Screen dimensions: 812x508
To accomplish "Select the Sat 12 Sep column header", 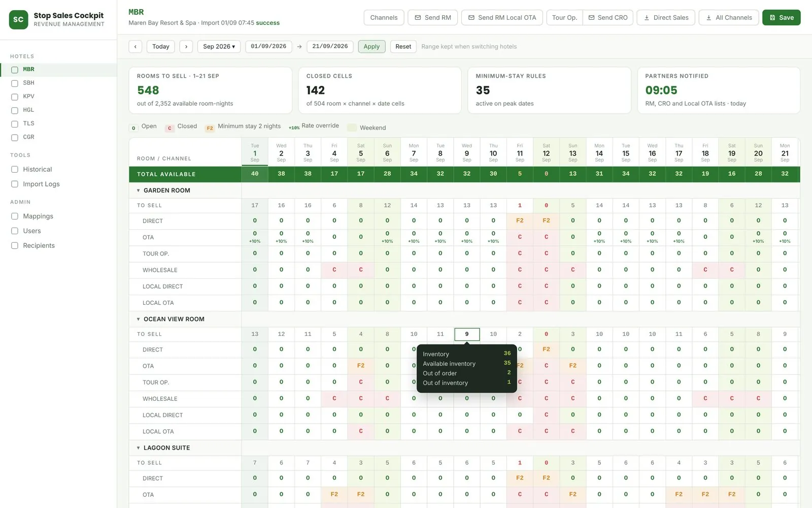I will tap(546, 152).
